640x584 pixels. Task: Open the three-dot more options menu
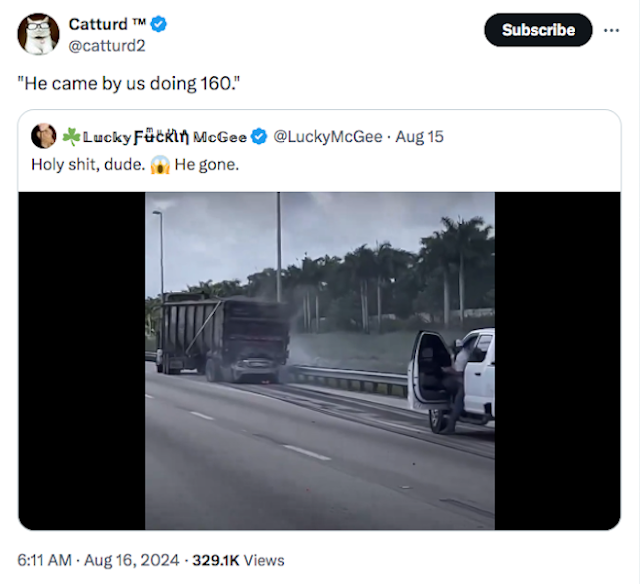(x=612, y=29)
